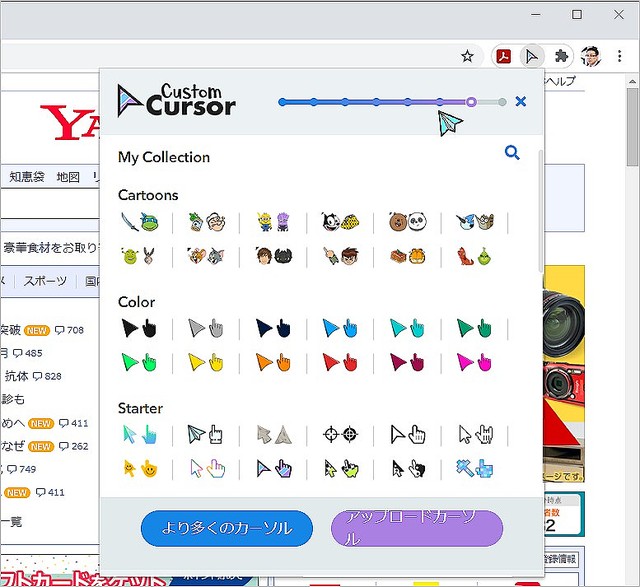Open the camera advertisement banner
The image size is (640, 587).
point(564,374)
